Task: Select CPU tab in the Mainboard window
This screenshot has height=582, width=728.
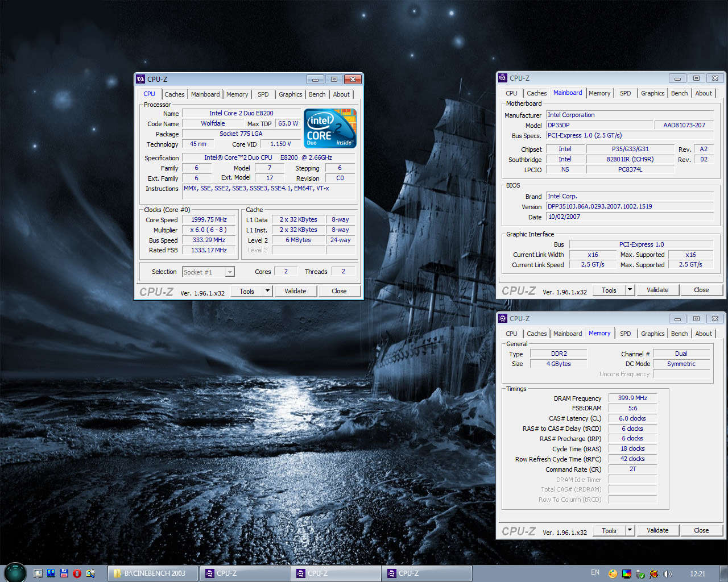Action: pyautogui.click(x=511, y=93)
